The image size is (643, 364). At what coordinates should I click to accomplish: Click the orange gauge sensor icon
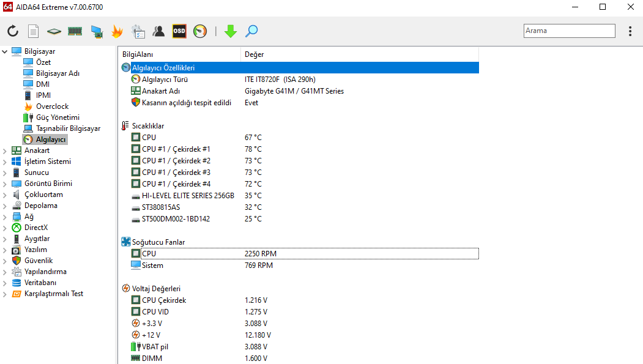coord(200,31)
